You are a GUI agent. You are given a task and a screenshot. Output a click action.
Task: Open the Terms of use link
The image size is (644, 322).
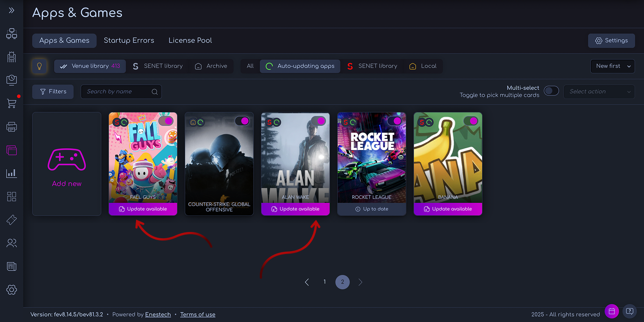pos(198,314)
